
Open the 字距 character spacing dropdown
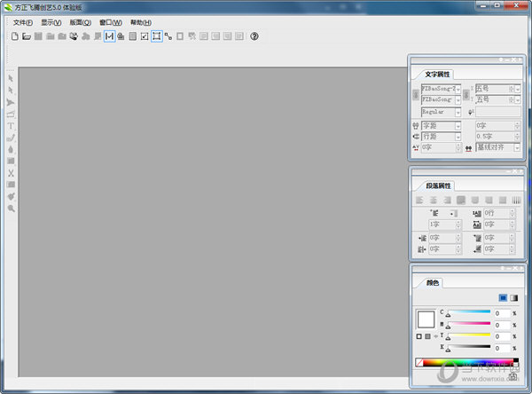[x=458, y=126]
